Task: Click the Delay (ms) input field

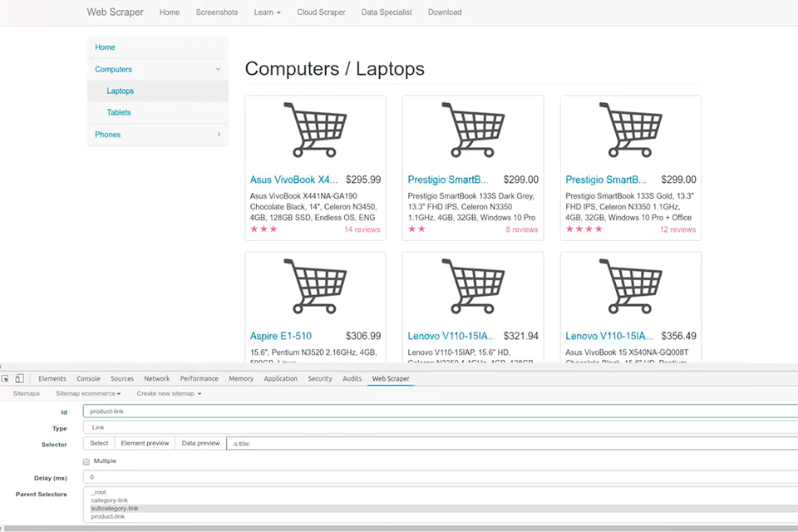Action: [x=441, y=477]
